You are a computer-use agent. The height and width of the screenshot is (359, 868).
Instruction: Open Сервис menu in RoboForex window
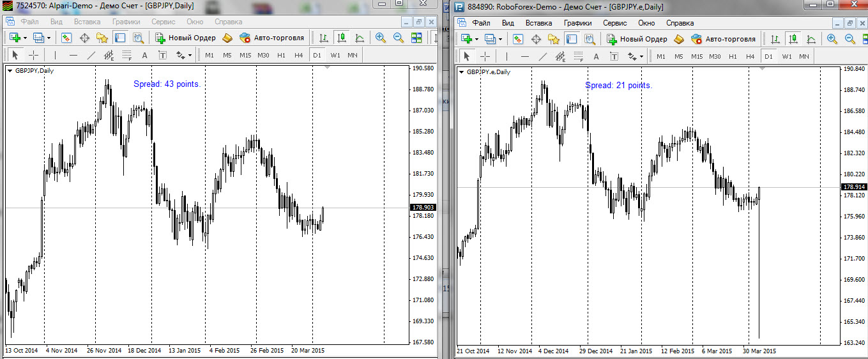[x=615, y=22]
